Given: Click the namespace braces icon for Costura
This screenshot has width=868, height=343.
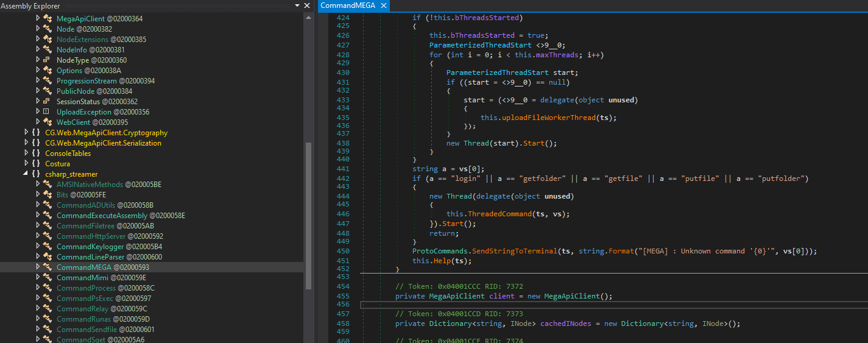Looking at the screenshot, I should [36, 164].
